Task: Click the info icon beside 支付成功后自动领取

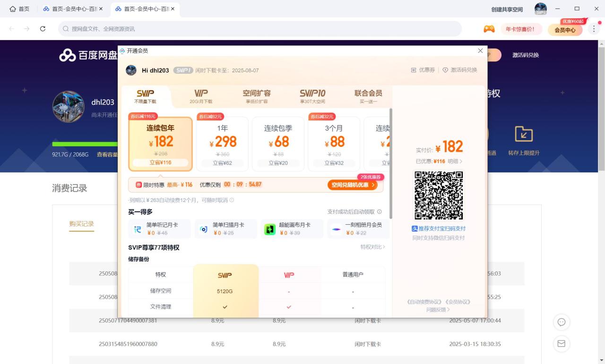Action: [379, 212]
